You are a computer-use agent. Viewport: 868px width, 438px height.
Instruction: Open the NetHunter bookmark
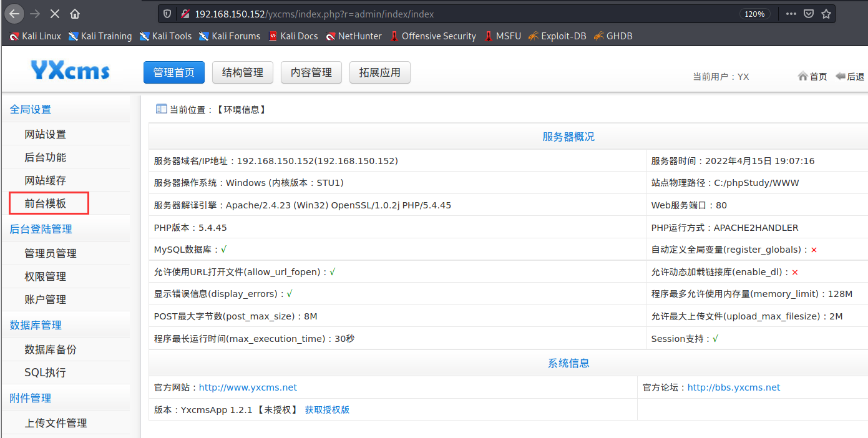[354, 36]
